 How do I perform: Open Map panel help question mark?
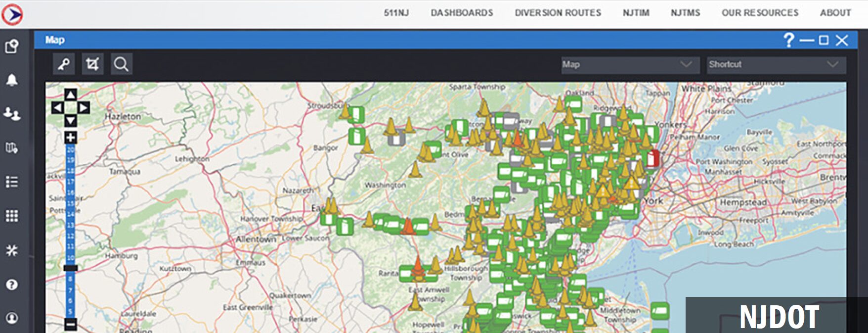(789, 40)
